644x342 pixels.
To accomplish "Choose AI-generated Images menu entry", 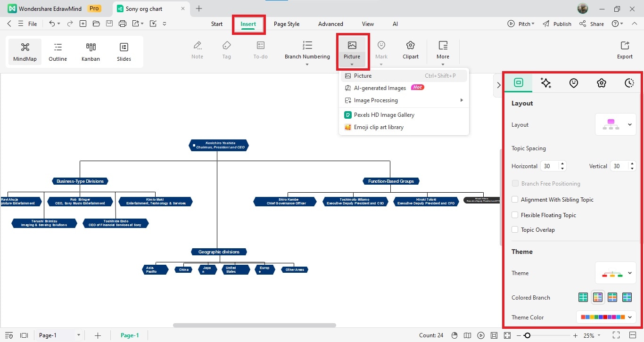I will click(404, 88).
